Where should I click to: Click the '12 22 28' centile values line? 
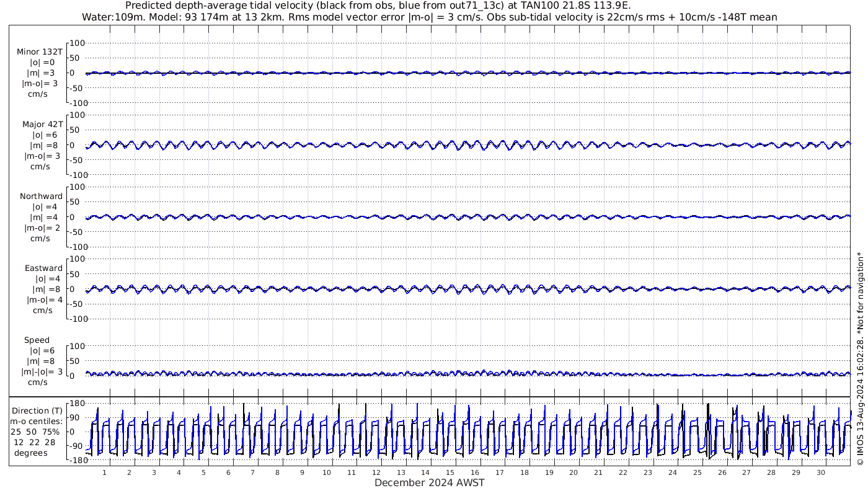(x=34, y=442)
